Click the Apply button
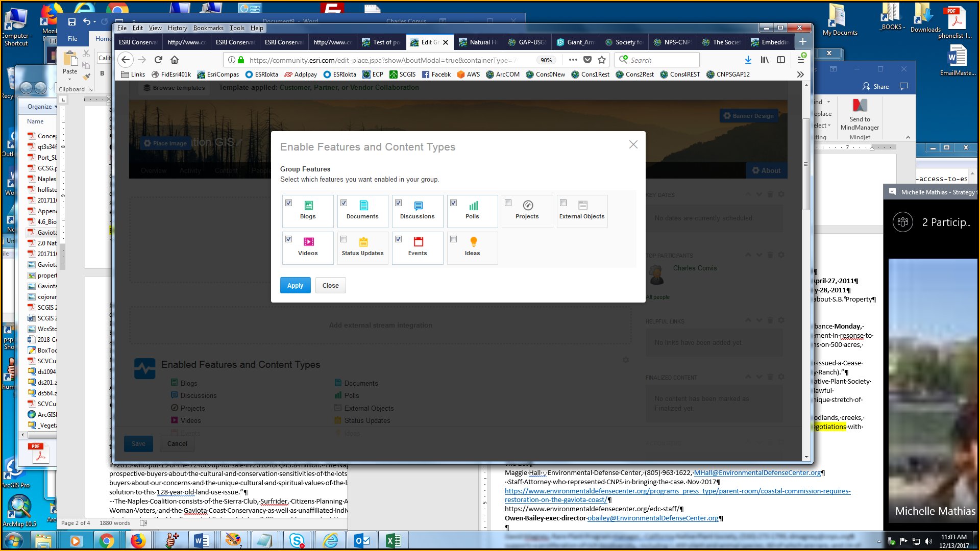980x551 pixels. [295, 286]
